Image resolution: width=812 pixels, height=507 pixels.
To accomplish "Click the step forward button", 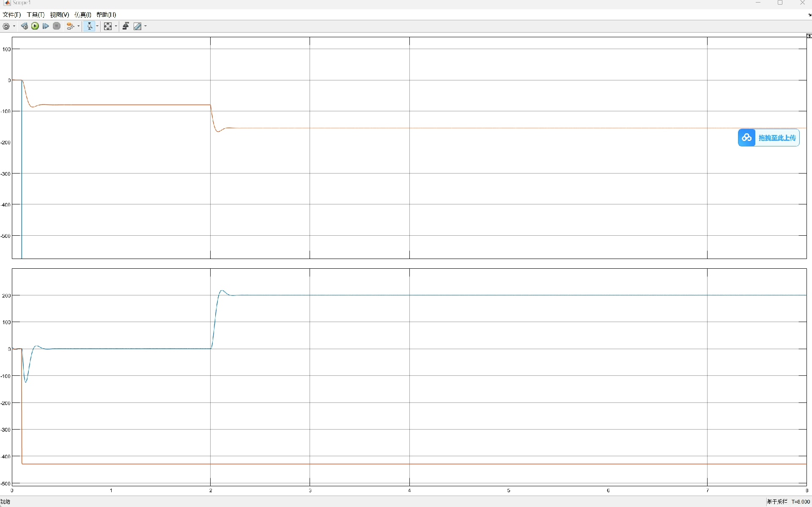I will coord(46,26).
